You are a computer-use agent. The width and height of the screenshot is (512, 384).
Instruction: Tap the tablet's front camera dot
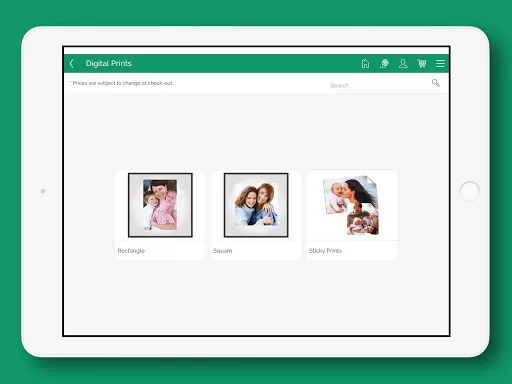click(43, 191)
